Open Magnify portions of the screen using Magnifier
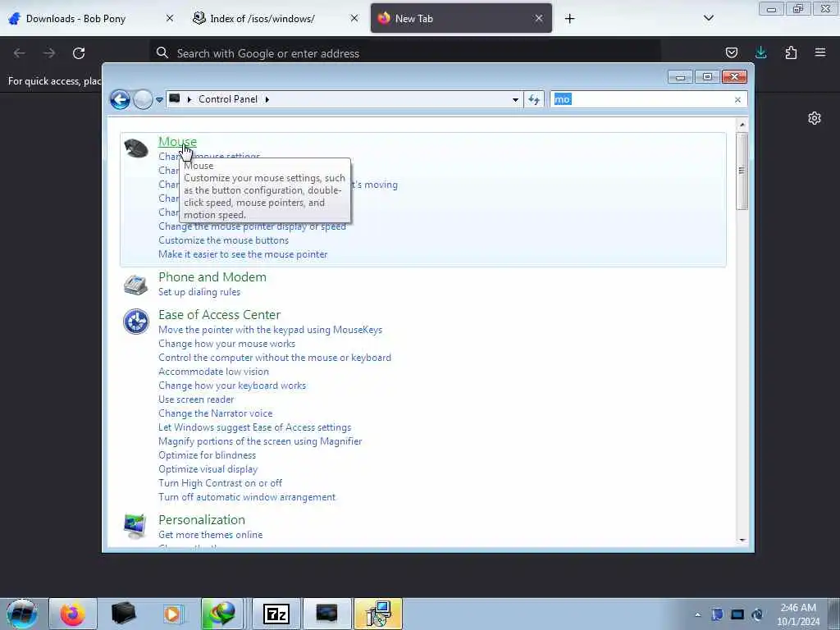The width and height of the screenshot is (840, 630). tap(260, 441)
